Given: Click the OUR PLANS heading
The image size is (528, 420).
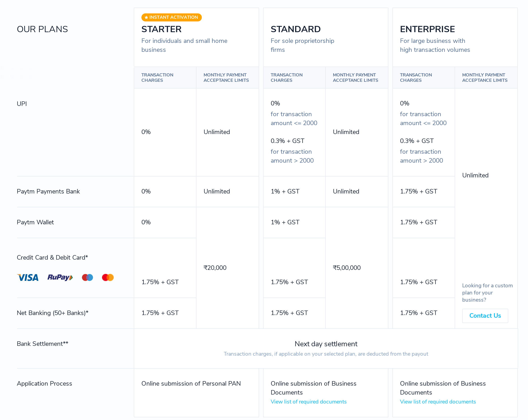Looking at the screenshot, I should [x=42, y=29].
